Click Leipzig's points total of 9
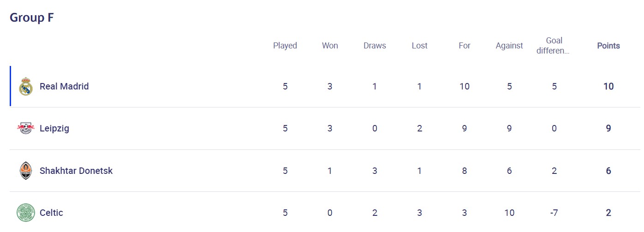This screenshot has height=232, width=644. (608, 128)
